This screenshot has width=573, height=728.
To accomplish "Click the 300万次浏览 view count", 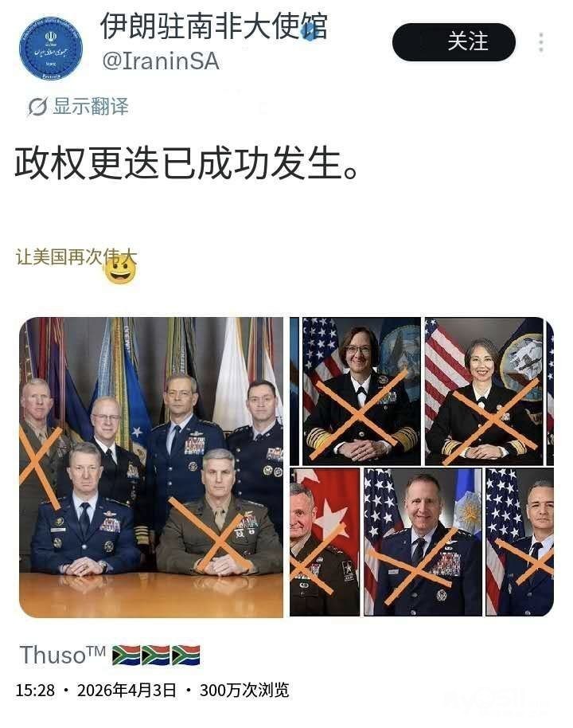I will [244, 691].
